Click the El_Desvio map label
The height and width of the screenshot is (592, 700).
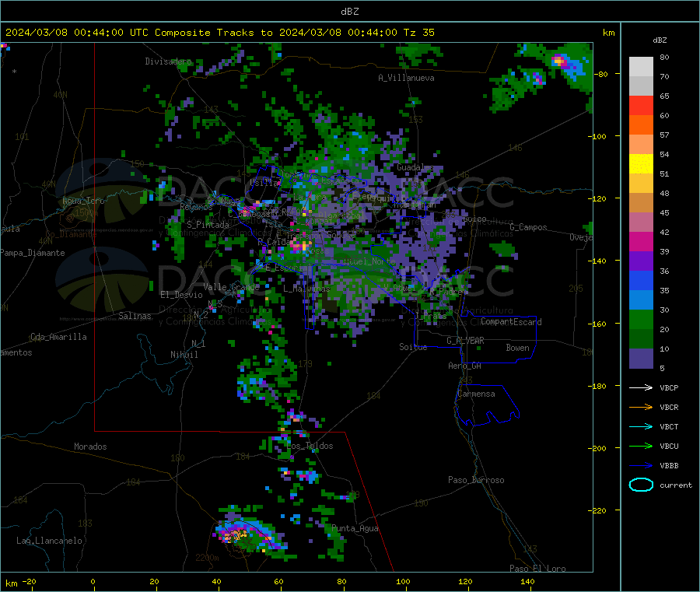pos(181,295)
